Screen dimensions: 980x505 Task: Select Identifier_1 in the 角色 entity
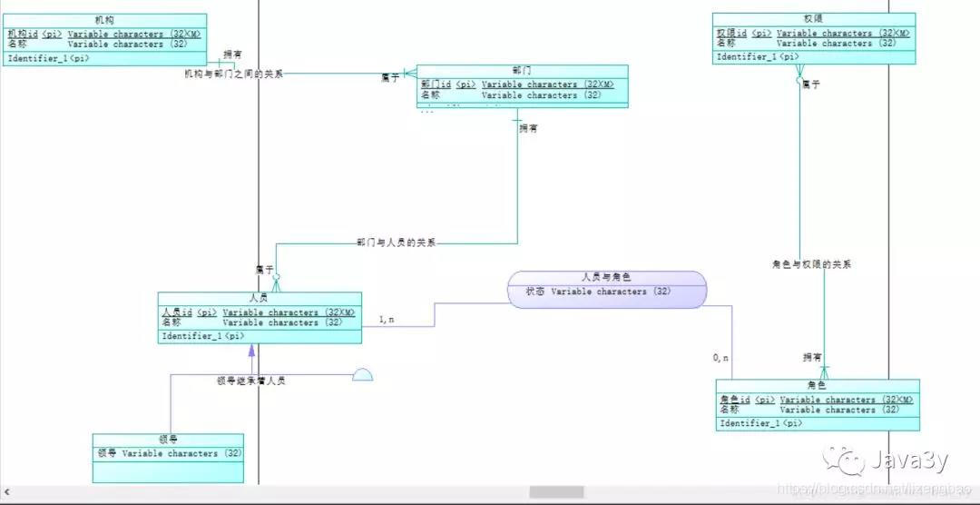(x=761, y=423)
